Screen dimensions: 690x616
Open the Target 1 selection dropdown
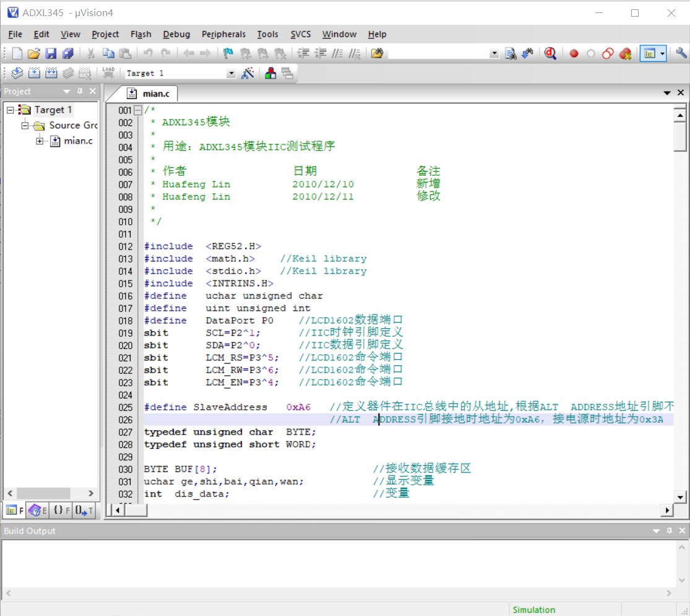click(231, 73)
